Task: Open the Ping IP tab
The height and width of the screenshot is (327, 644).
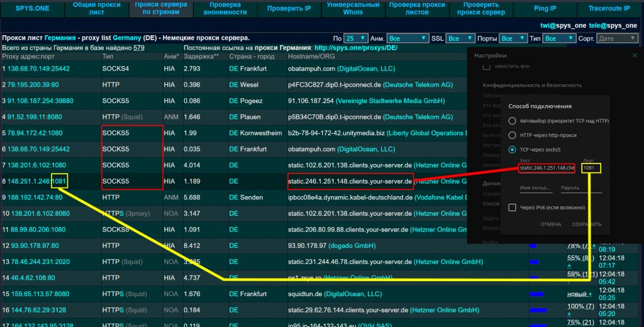Action: pyautogui.click(x=543, y=8)
